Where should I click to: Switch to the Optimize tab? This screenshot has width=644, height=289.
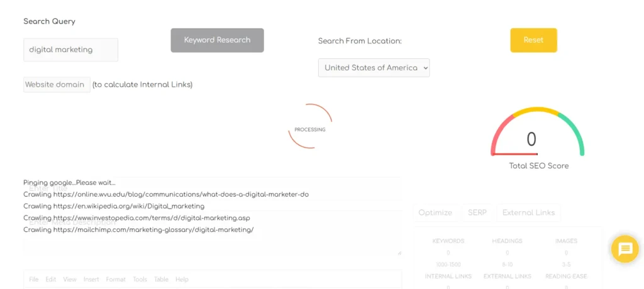coord(435,212)
